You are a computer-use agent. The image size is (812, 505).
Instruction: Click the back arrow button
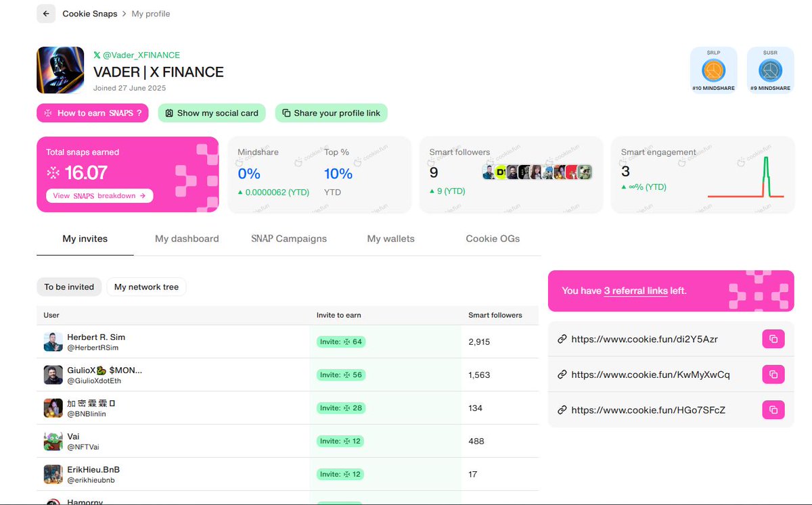click(46, 14)
